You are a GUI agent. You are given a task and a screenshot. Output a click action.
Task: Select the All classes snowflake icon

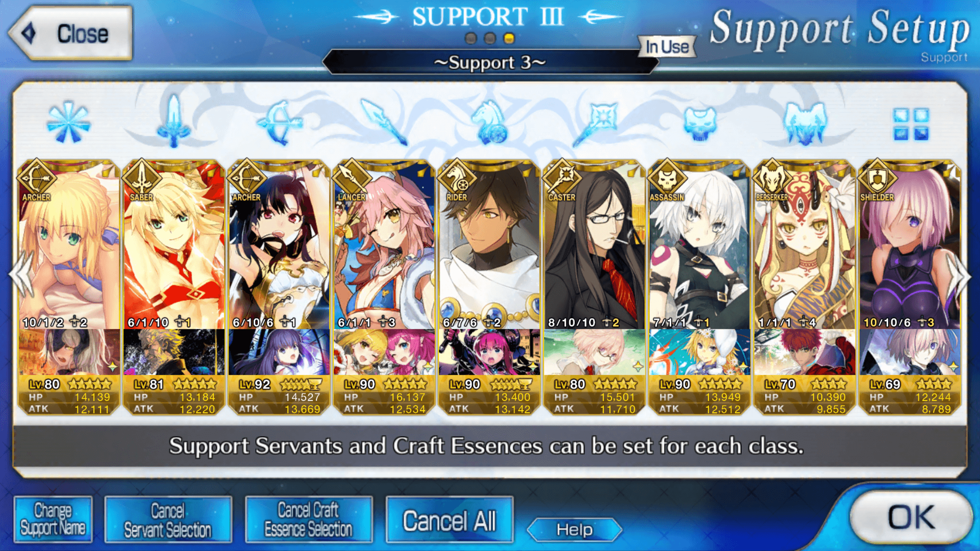68,122
